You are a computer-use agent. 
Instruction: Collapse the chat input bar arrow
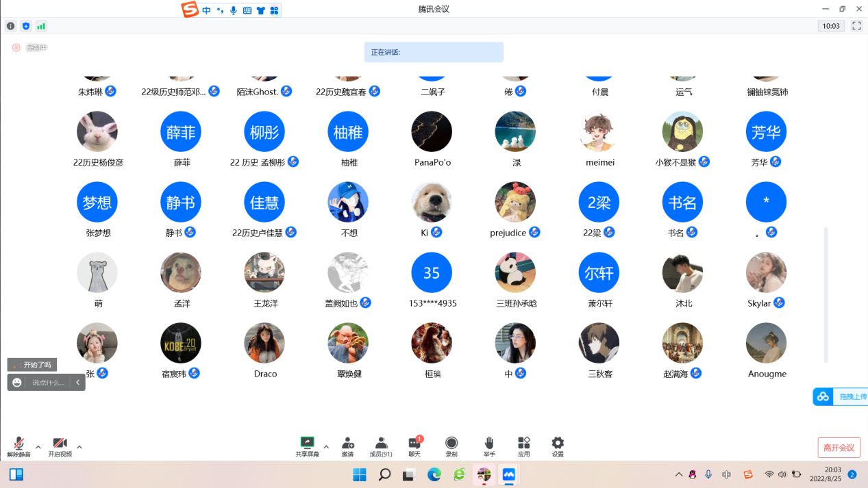point(78,383)
